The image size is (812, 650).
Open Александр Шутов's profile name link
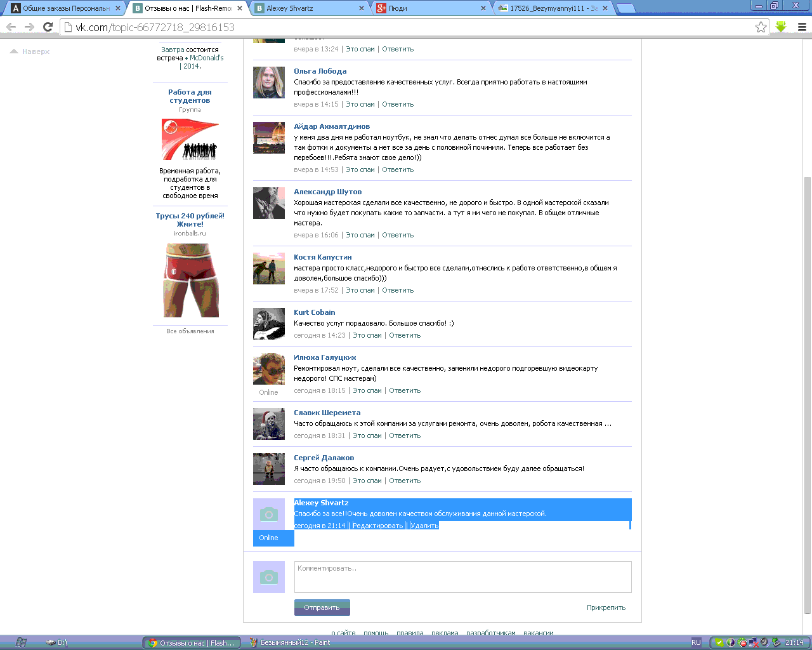327,192
